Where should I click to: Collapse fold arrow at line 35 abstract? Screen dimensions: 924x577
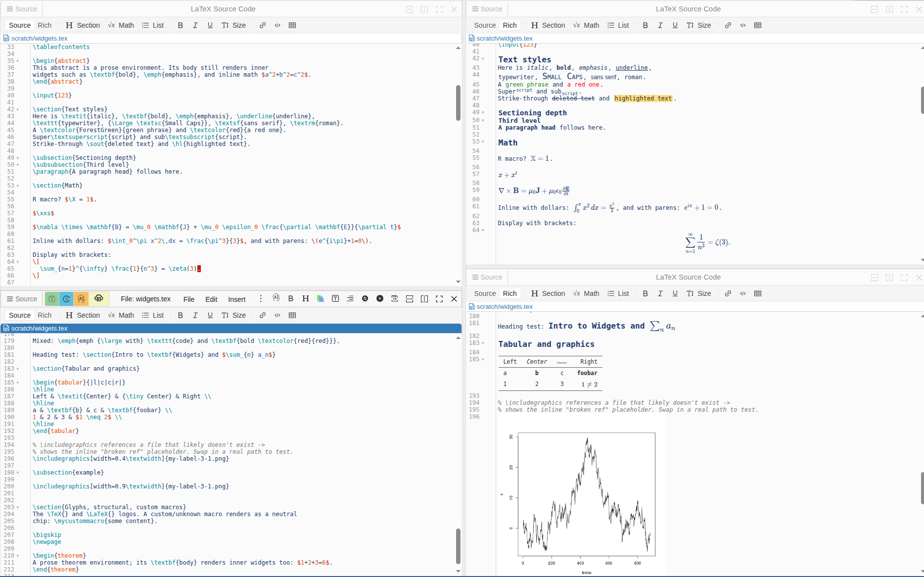pyautogui.click(x=18, y=61)
